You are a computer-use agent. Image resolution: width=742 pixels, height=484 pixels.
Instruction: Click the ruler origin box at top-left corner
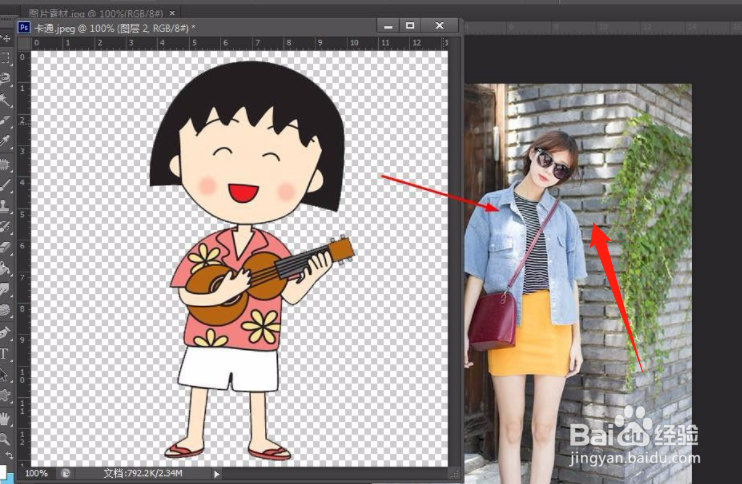tap(24, 44)
